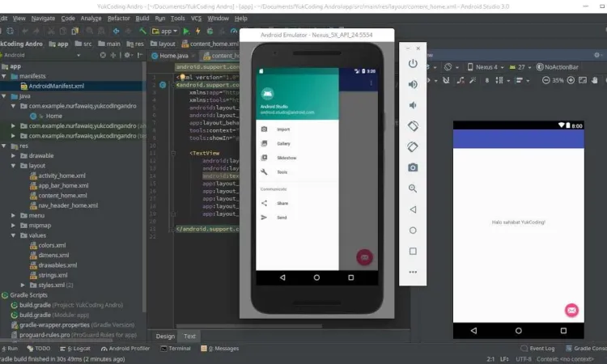Click the emulator zoom magnifier icon
The height and width of the screenshot is (364, 607).
413,188
